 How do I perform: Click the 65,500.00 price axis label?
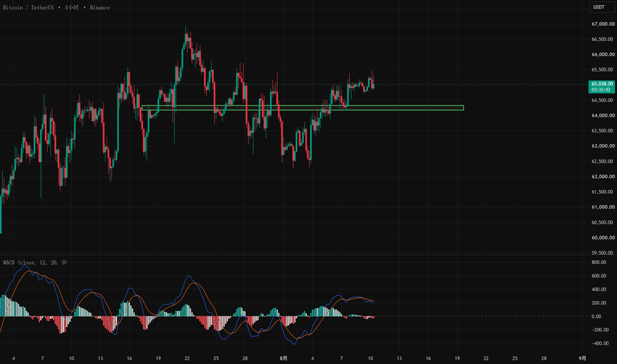pos(602,69)
